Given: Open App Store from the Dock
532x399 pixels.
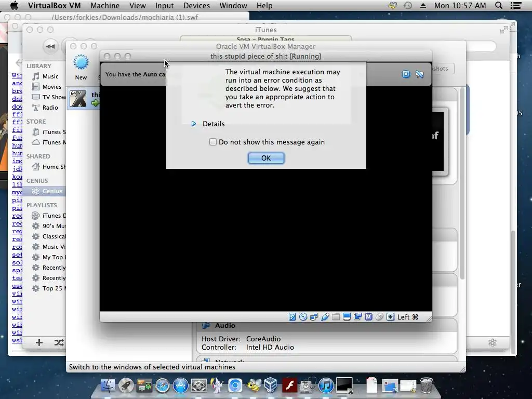Looking at the screenshot, I should [181, 386].
